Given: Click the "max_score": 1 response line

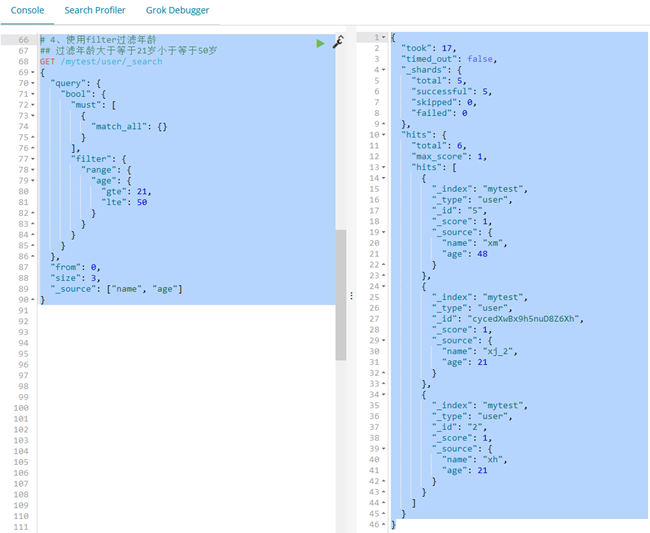Looking at the screenshot, I should coord(449,156).
